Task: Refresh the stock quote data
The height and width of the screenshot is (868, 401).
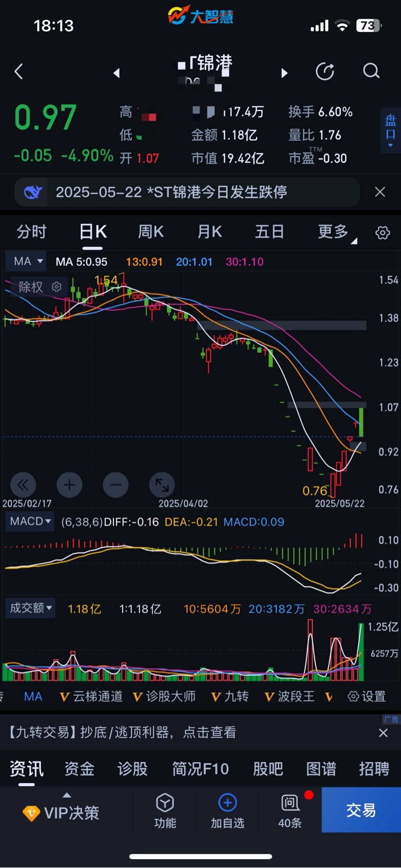Action: click(325, 72)
